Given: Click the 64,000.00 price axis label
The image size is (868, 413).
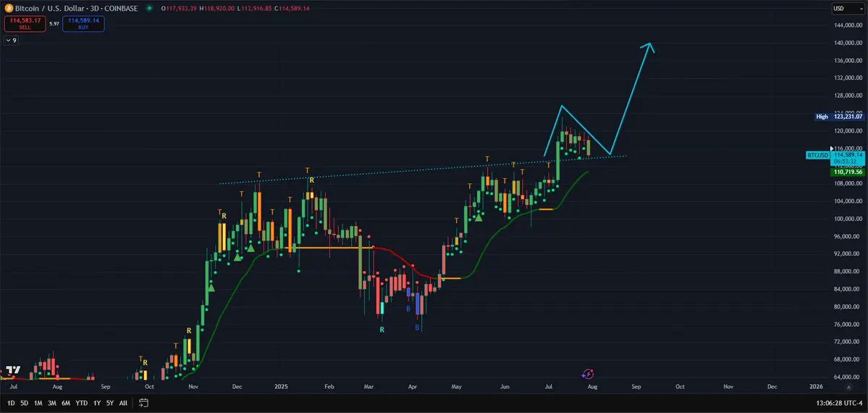Looking at the screenshot, I should coord(847,377).
